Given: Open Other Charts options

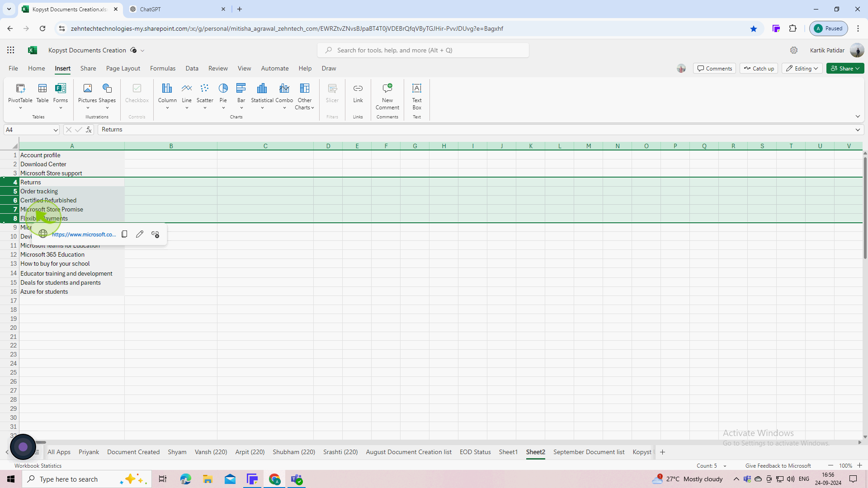Looking at the screenshot, I should pyautogui.click(x=305, y=96).
